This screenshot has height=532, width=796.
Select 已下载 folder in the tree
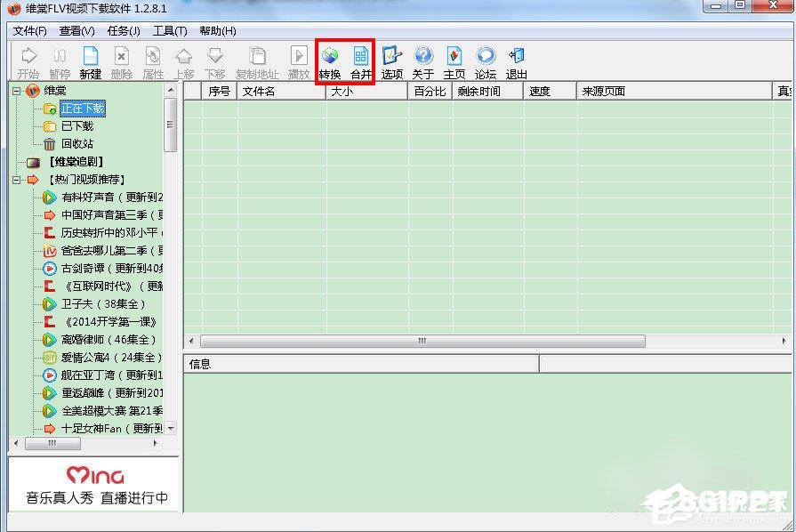coord(77,126)
